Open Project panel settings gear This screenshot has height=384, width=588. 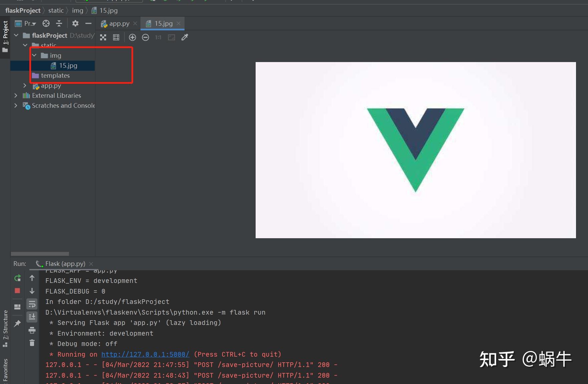tap(75, 23)
